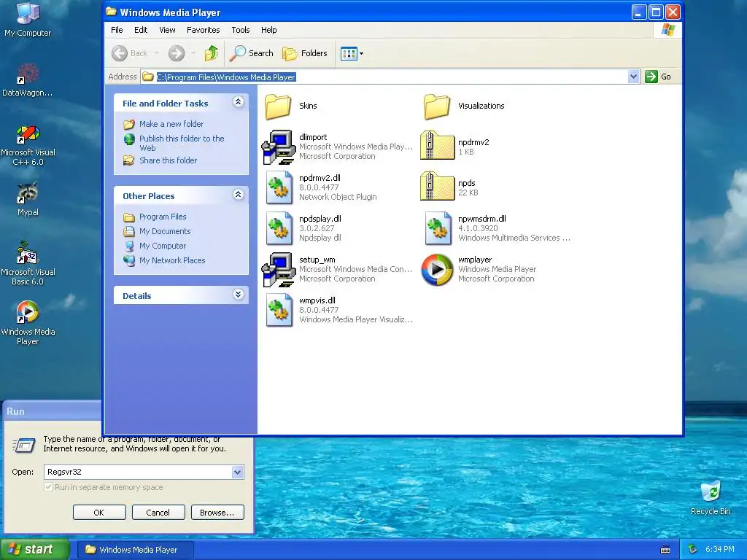Open Back history dropdown arrow
This screenshot has width=747, height=560.
click(156, 53)
